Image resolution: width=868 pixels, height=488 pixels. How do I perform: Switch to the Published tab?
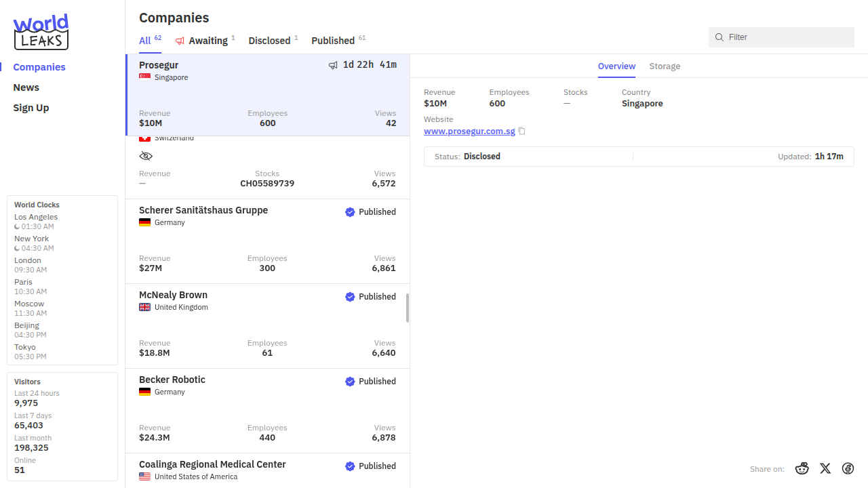338,41
